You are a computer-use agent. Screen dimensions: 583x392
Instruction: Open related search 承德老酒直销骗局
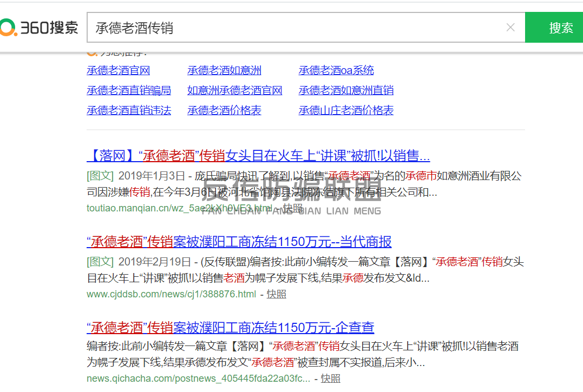129,90
